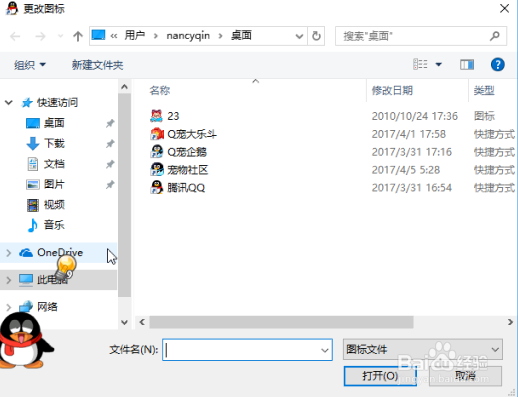
Task: Go back with the back arrow
Action: [15, 36]
